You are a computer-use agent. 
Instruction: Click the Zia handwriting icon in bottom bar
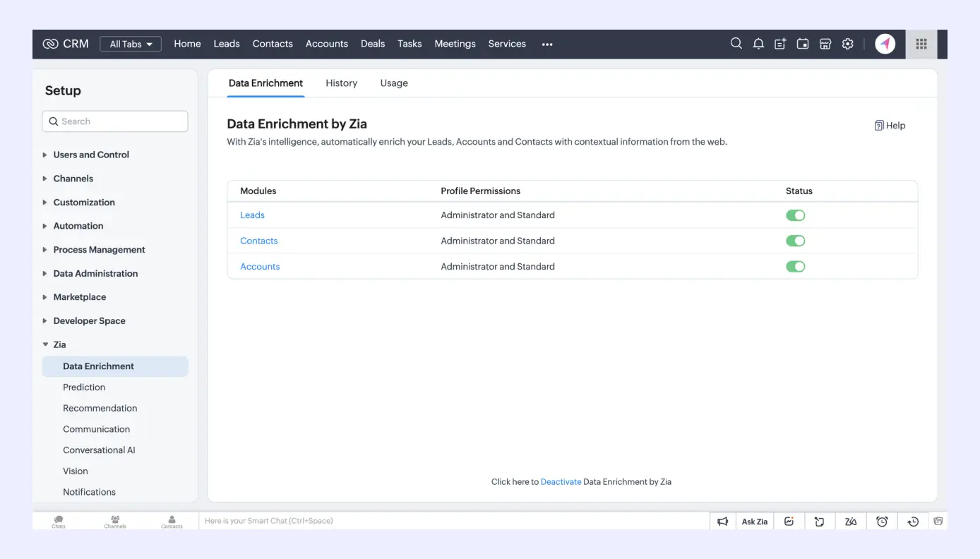point(851,522)
